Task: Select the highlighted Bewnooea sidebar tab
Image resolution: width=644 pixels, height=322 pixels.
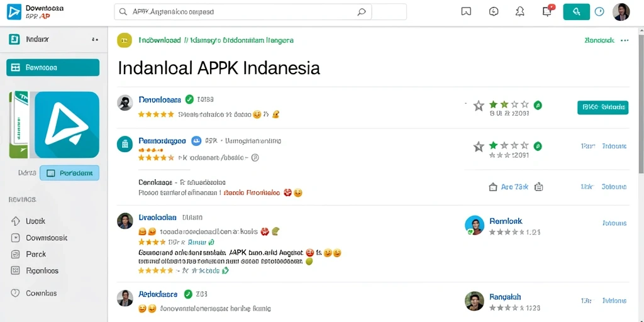Action: pos(53,67)
